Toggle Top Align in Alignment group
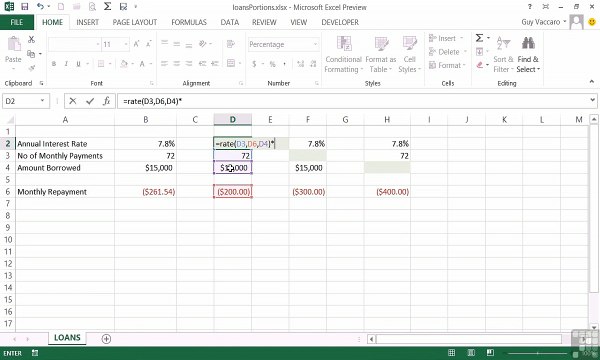 tap(165, 44)
